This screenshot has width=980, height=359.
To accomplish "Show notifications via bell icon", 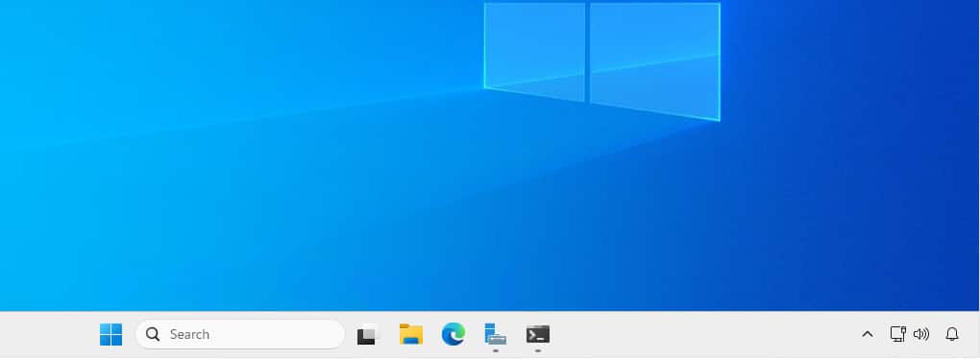I will click(952, 335).
